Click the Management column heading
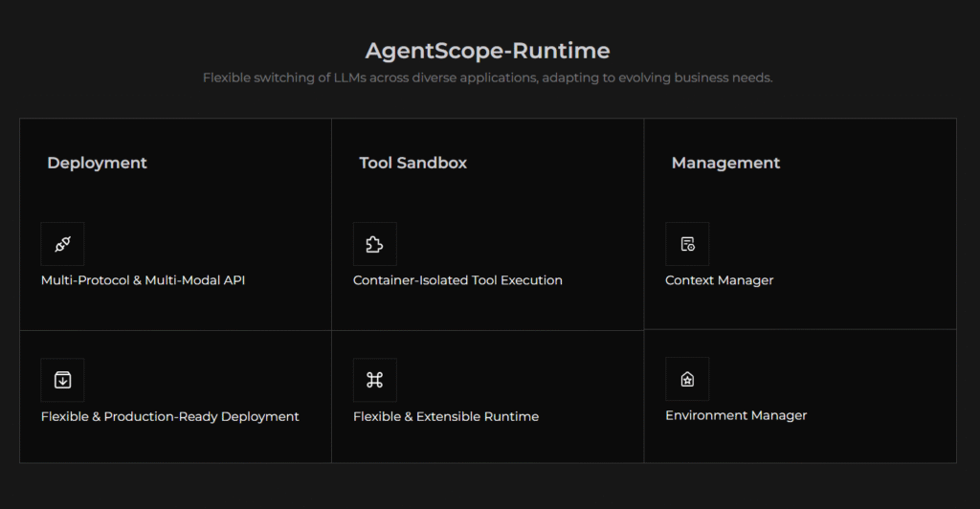The image size is (980, 509). pyautogui.click(x=725, y=163)
